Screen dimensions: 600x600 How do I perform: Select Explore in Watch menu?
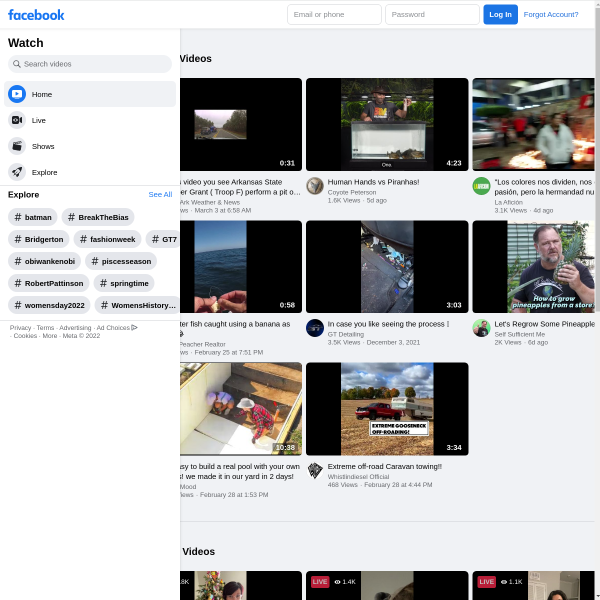tap(90, 172)
